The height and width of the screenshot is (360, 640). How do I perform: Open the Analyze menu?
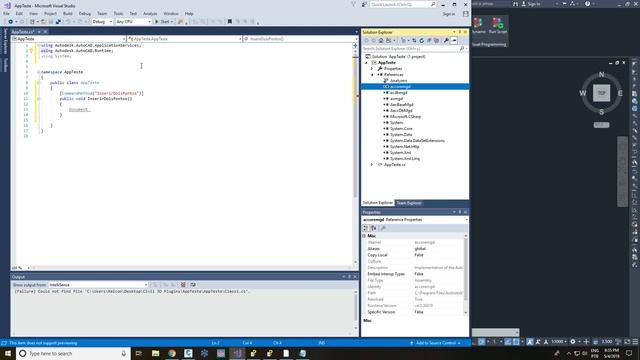coord(150,13)
